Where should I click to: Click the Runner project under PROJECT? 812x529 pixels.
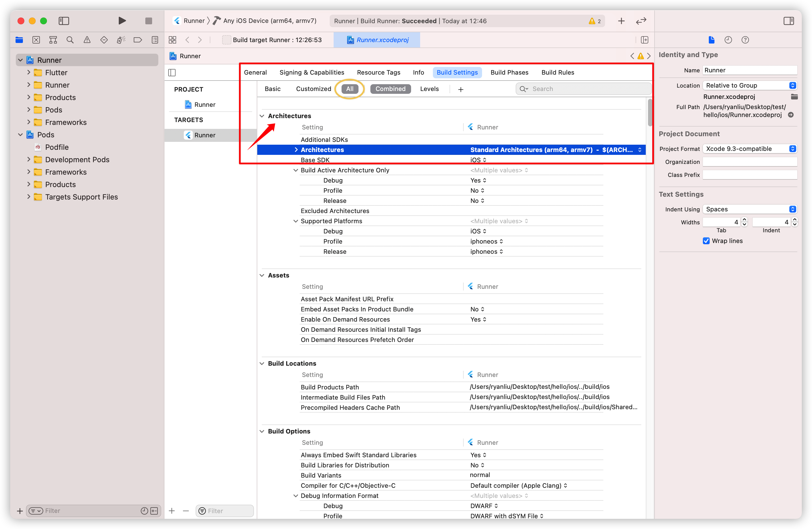coord(205,104)
